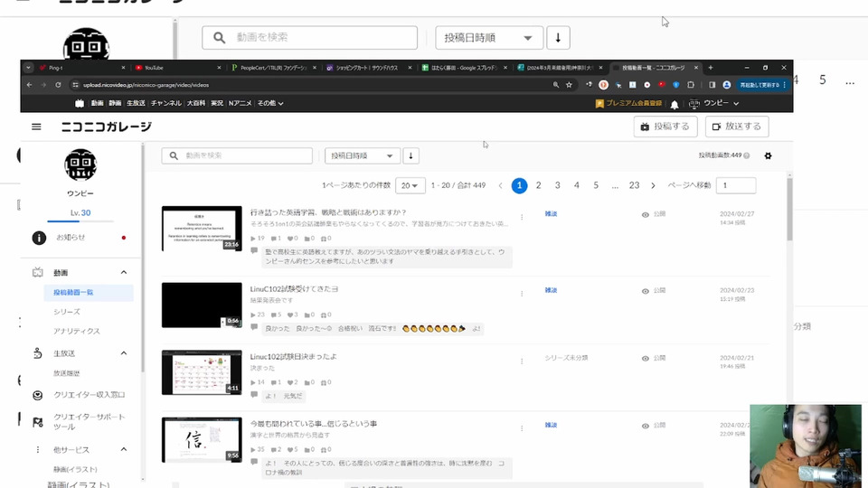Open video title 行き詰った英語学習、戦略と戦術はありますか？

pos(328,212)
